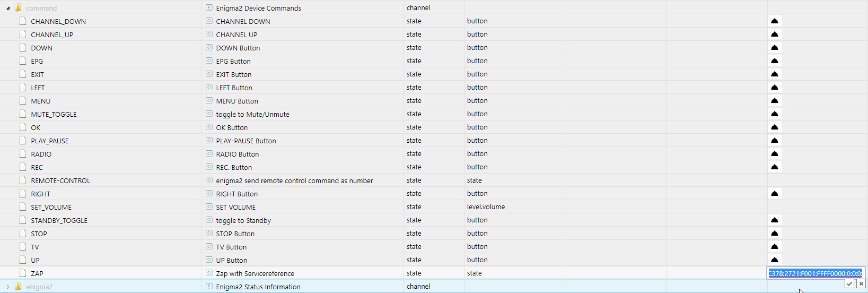Click the 'state' role cell in REMOTE-CONTROL row
Viewport: 868px width, 293px height.
point(474,180)
